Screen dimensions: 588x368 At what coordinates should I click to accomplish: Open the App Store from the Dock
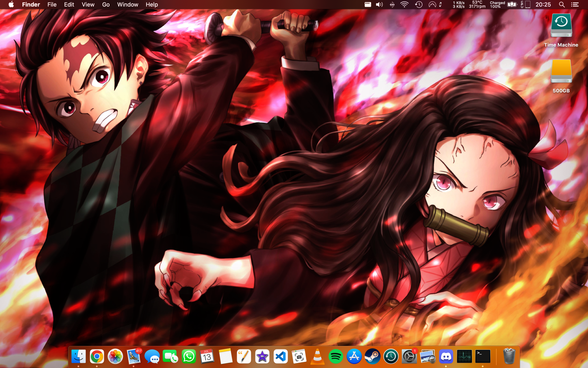pyautogui.click(x=354, y=357)
